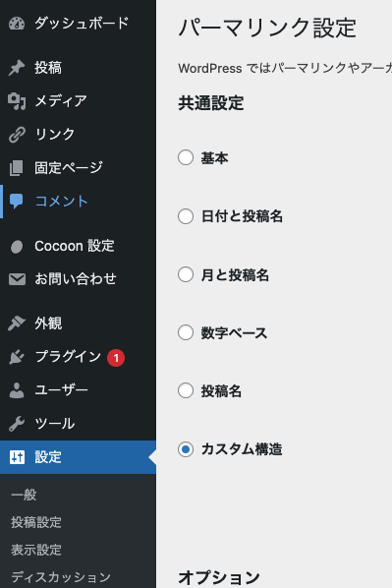This screenshot has height=588, width=392.
Task: Open the Media icon in the sidebar
Action: pos(17,101)
